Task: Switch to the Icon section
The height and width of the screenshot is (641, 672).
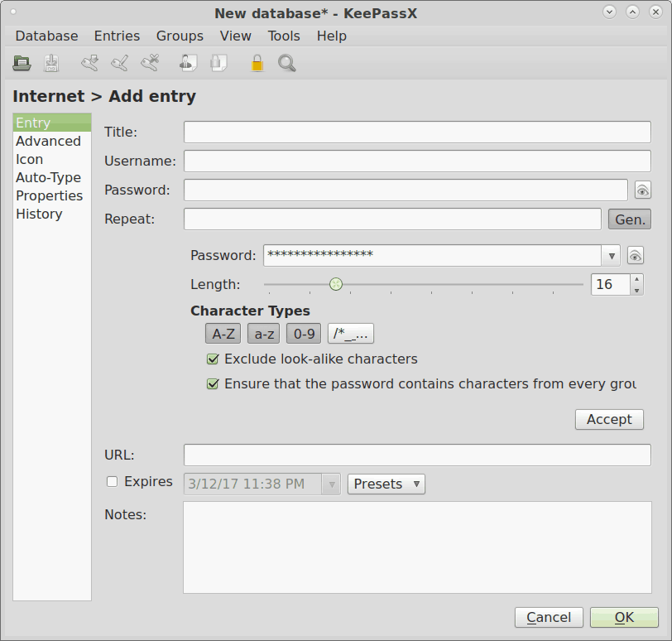Action: click(x=52, y=160)
